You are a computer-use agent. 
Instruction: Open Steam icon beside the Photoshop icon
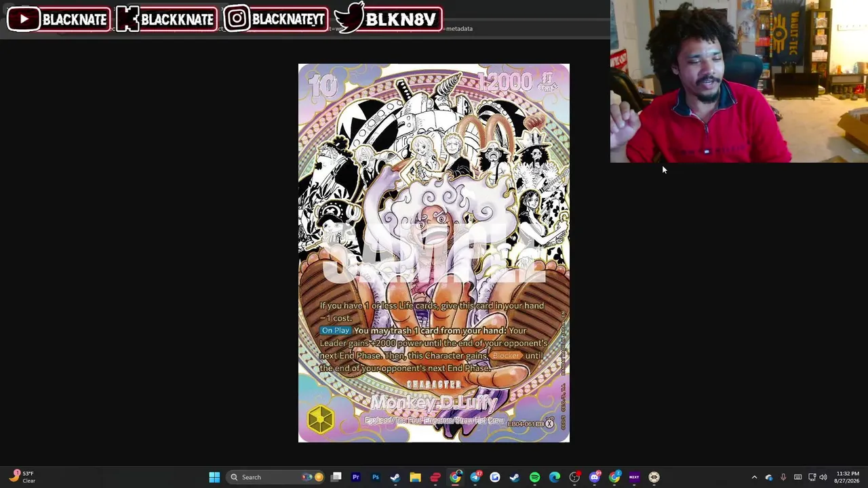(395, 477)
